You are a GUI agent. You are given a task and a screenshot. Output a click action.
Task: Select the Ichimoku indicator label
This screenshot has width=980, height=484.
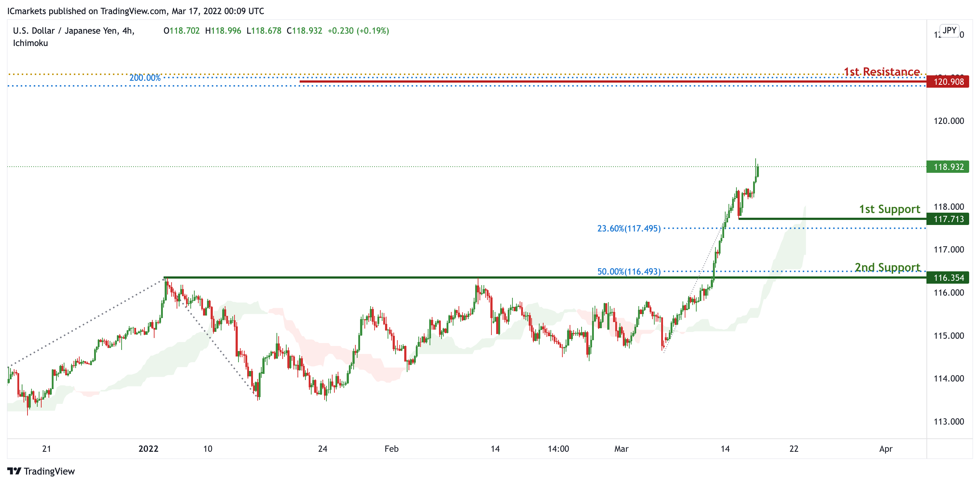click(30, 43)
